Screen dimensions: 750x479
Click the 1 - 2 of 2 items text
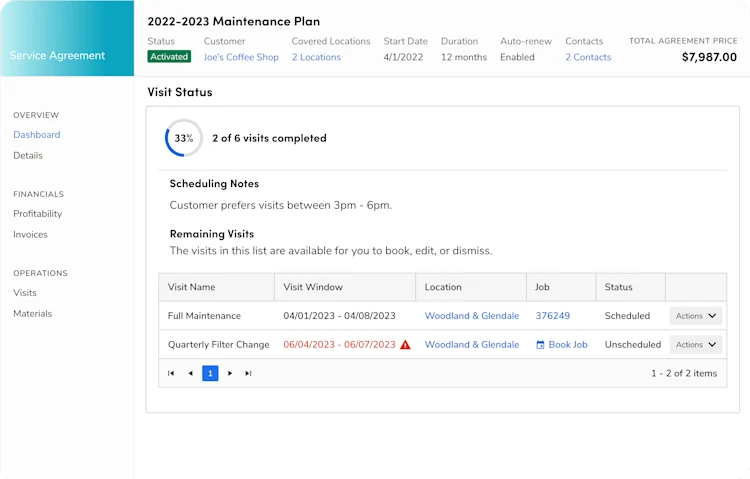tap(684, 373)
